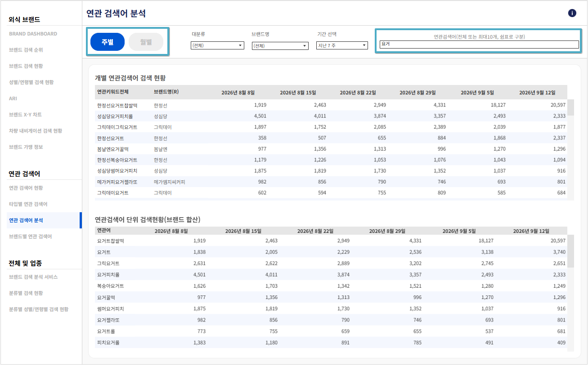The width and height of the screenshot is (588, 366).
Task: Open 성별/연령별 검색 현황 menu
Action: [31, 82]
